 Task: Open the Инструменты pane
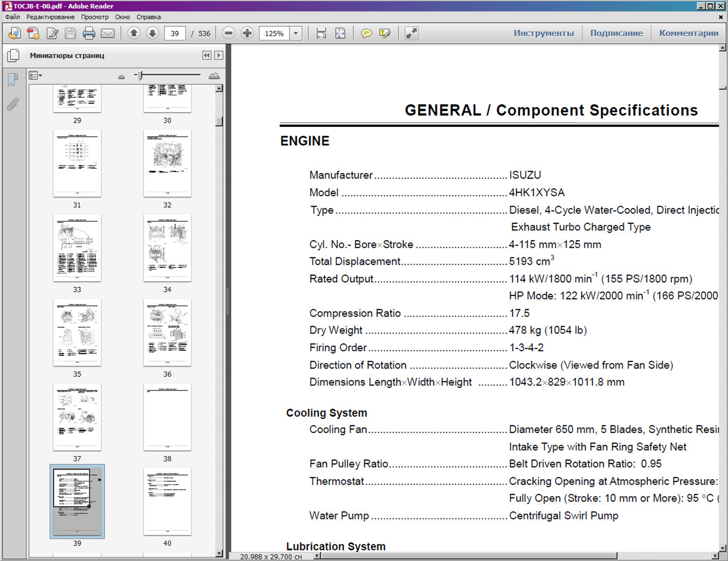(x=543, y=33)
